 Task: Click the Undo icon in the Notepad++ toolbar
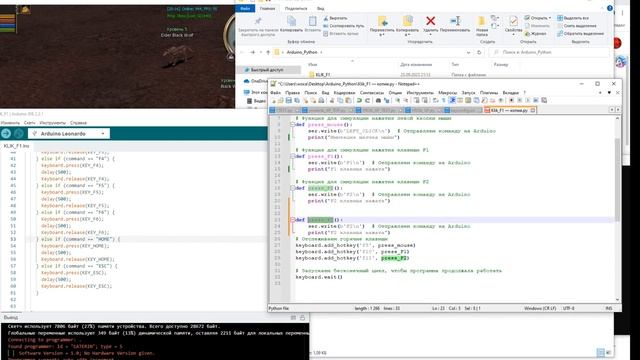[359, 100]
